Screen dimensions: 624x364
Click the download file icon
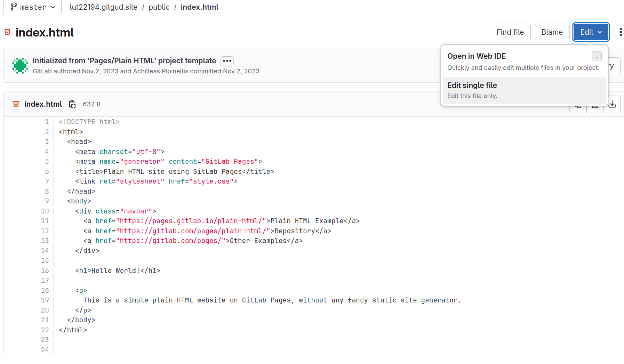[612, 104]
